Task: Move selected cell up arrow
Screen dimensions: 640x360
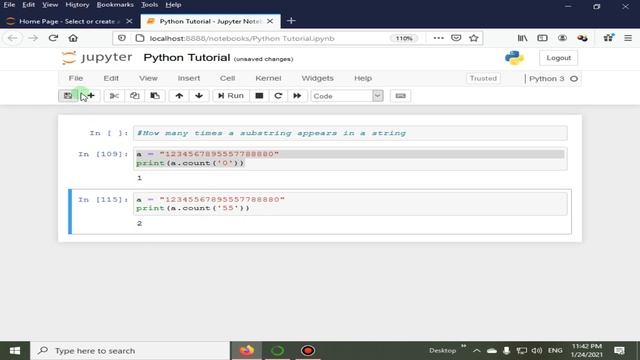Action: click(x=179, y=96)
